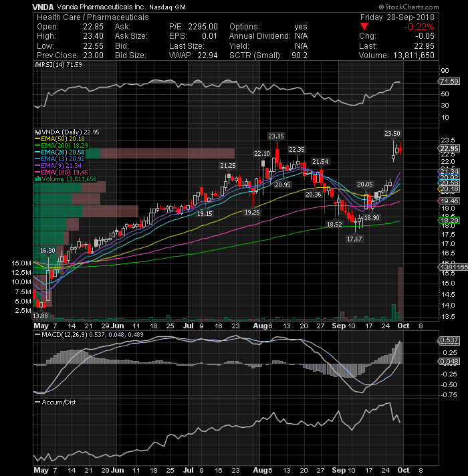This screenshot has height=476, width=468.
Task: Click the header Volume value 13,811,650
Action: 414,55
